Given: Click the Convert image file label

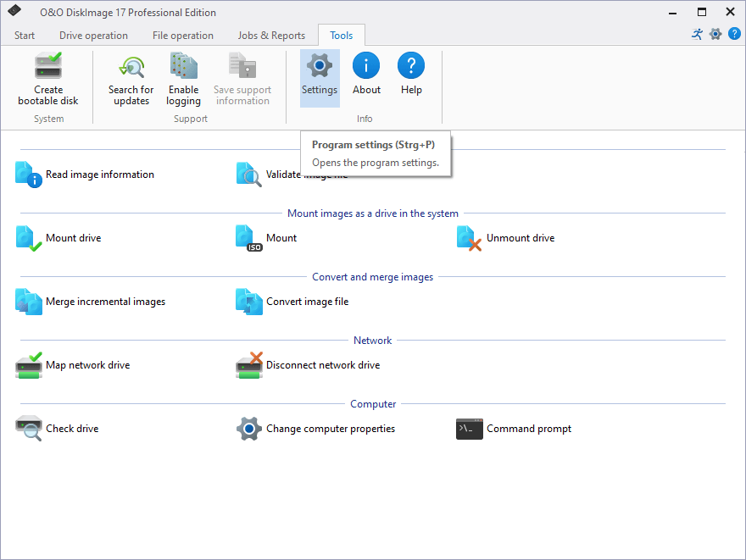Looking at the screenshot, I should coord(308,302).
